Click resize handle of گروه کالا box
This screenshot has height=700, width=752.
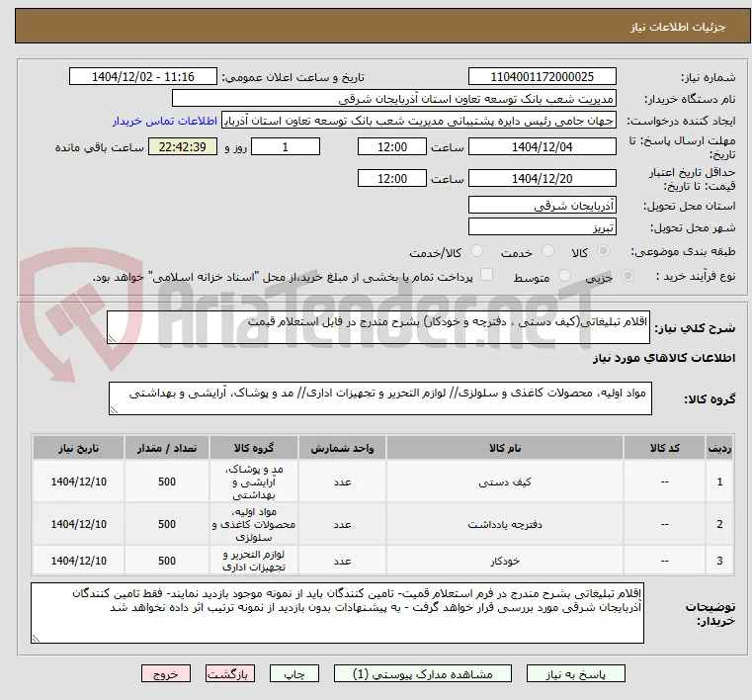[x=114, y=410]
